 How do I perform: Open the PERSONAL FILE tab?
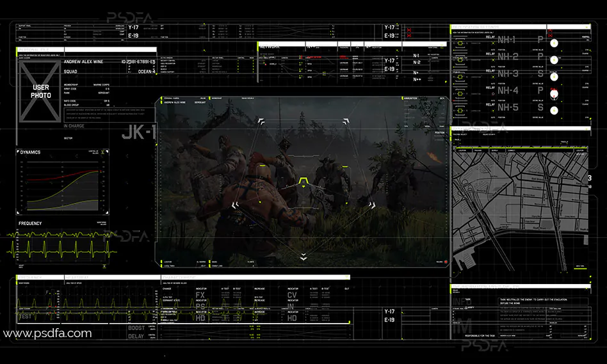click(40, 49)
